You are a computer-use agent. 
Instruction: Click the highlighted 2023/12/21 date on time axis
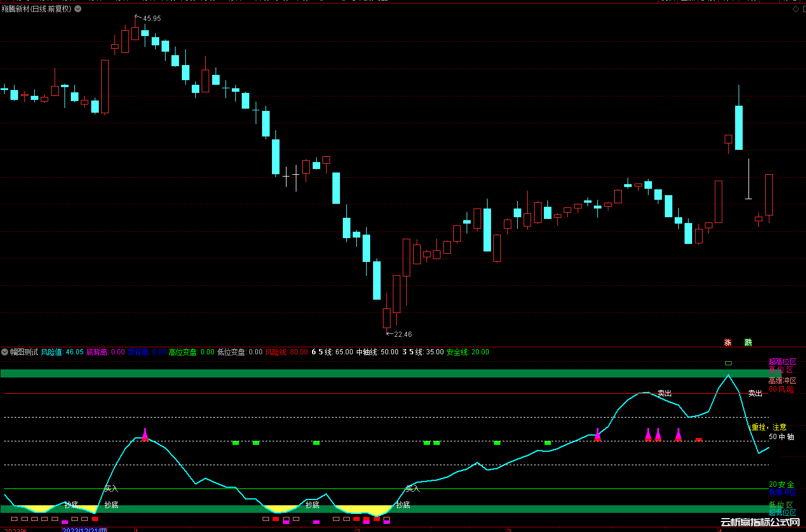[x=85, y=530]
